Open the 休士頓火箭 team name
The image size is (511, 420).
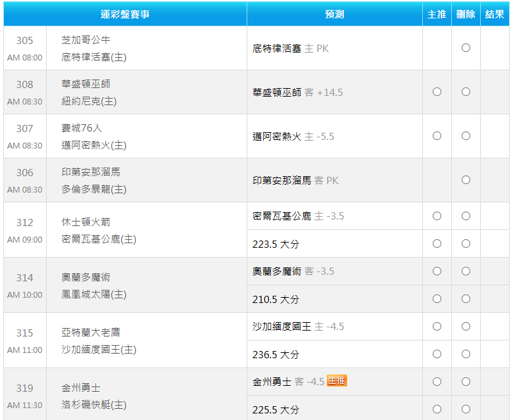[85, 222]
